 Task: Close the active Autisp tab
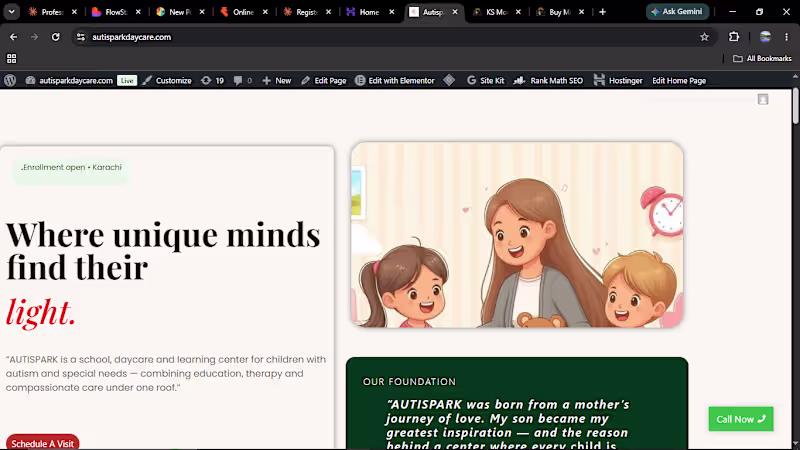(x=455, y=12)
